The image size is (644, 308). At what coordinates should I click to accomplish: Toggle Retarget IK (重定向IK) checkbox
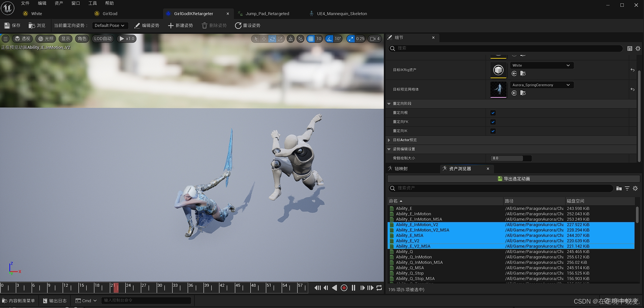tap(493, 131)
